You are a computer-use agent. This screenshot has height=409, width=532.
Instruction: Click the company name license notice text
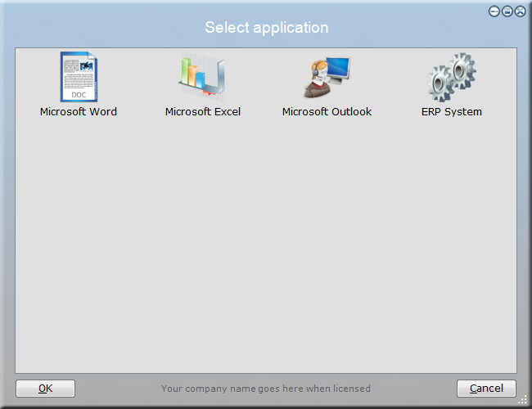266,389
